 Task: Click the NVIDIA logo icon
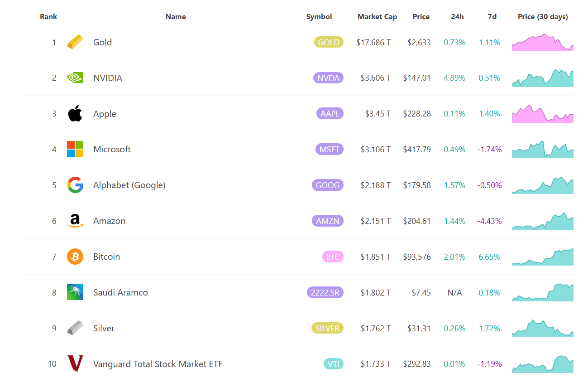[75, 78]
